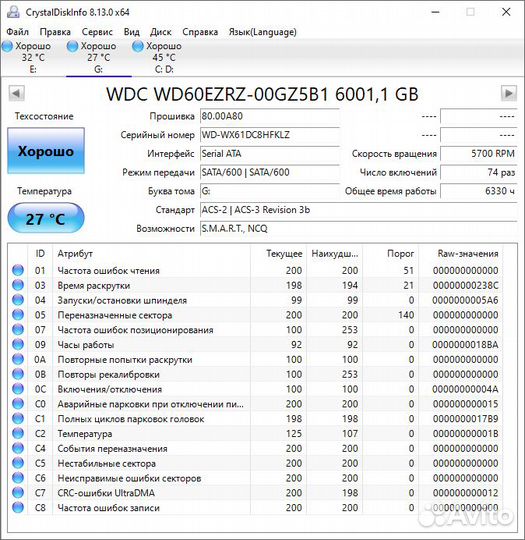This screenshot has height=540, width=525.
Task: Click the Порог column header
Action: pos(390,254)
